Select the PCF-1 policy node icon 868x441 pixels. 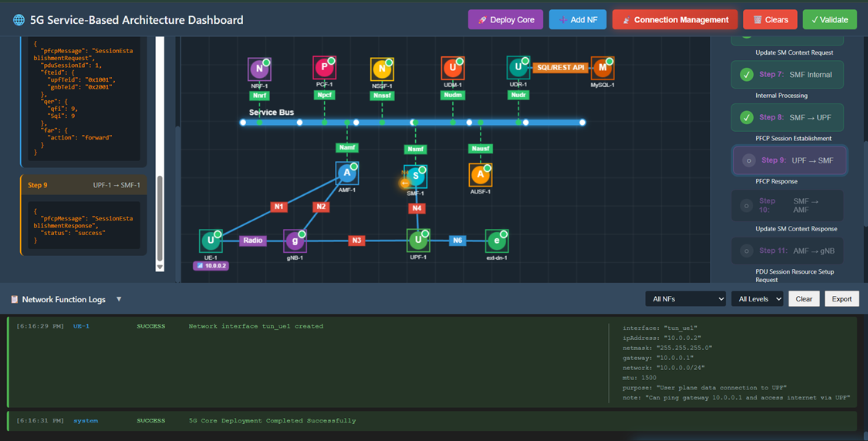point(324,68)
